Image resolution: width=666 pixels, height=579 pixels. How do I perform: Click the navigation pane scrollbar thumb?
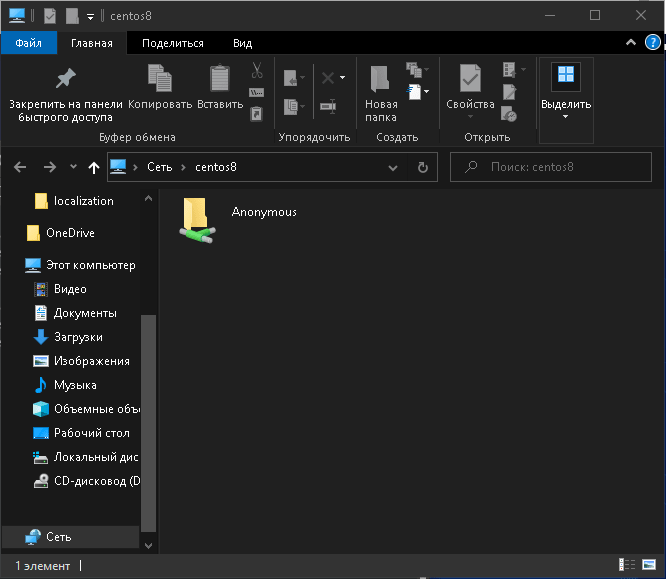148,423
